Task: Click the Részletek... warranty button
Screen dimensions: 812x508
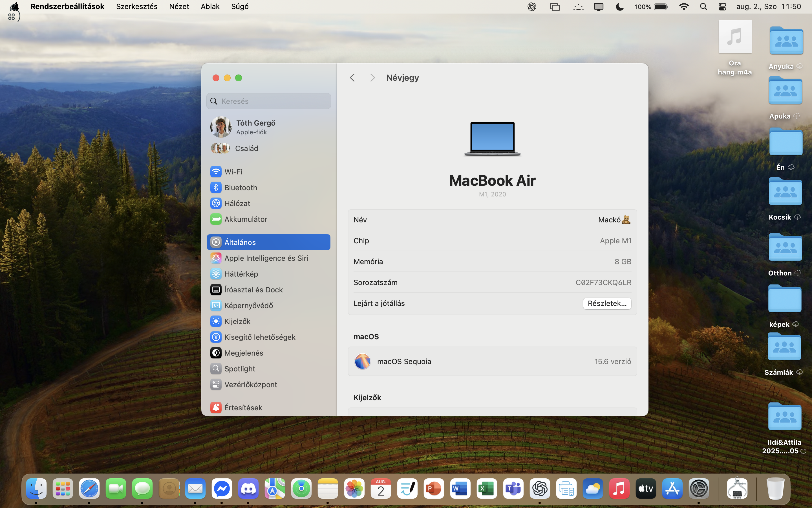Action: pyautogui.click(x=607, y=303)
